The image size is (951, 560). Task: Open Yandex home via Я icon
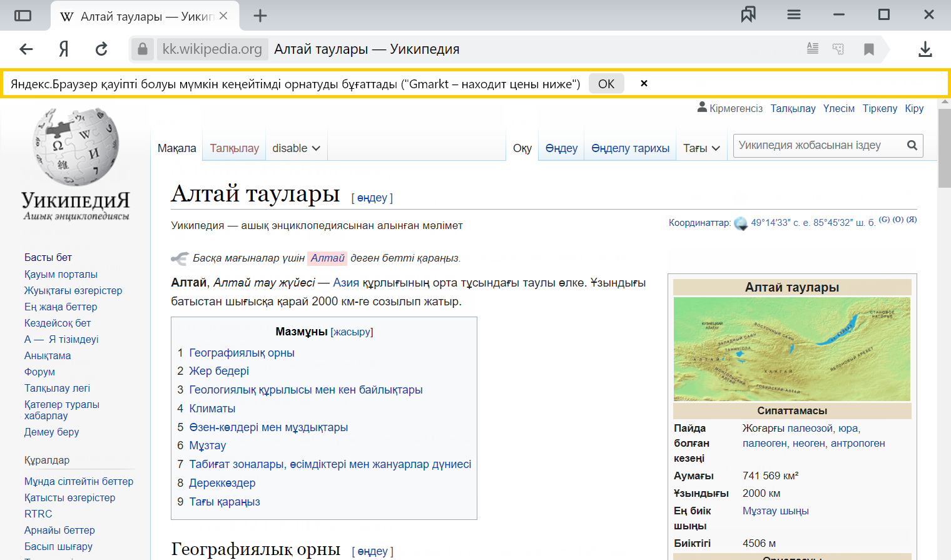pyautogui.click(x=64, y=49)
